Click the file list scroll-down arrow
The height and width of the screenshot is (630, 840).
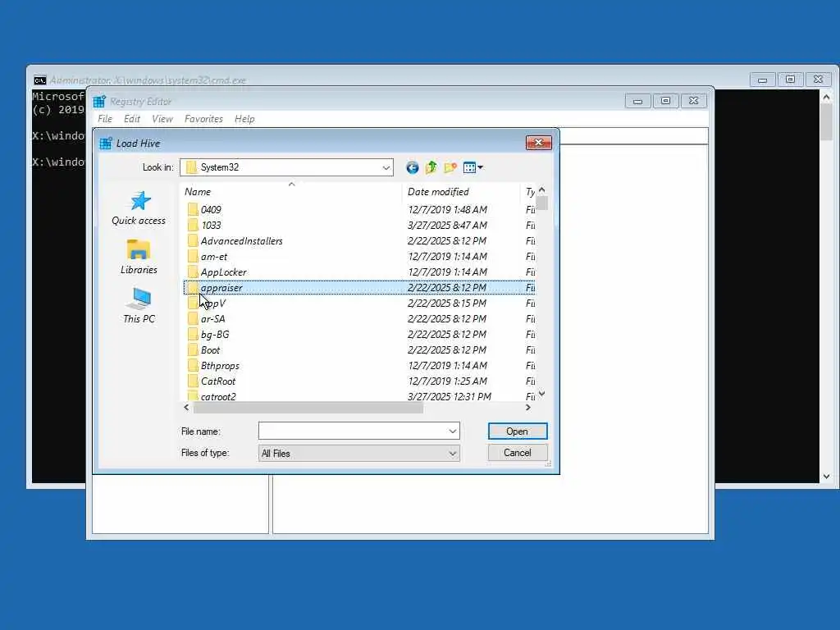pyautogui.click(x=541, y=394)
